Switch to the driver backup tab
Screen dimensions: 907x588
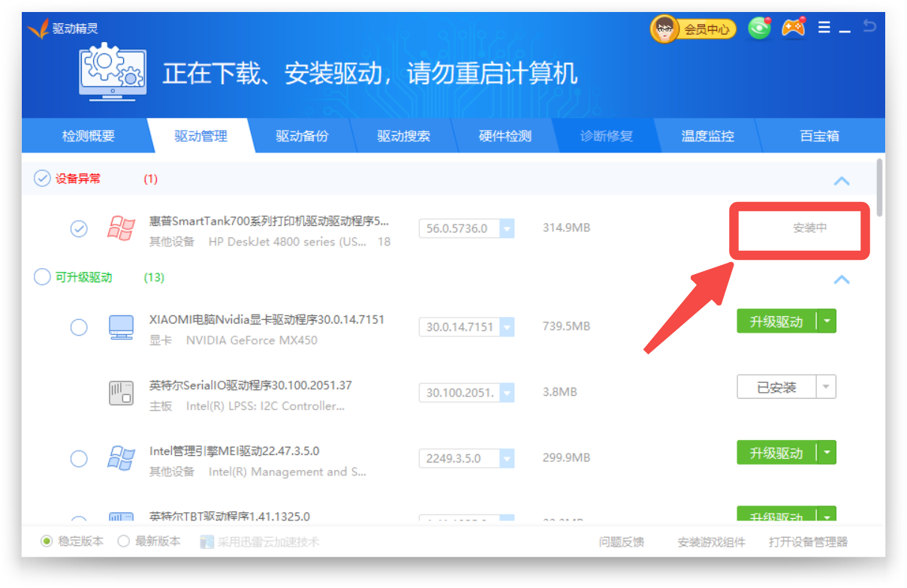[x=302, y=137]
